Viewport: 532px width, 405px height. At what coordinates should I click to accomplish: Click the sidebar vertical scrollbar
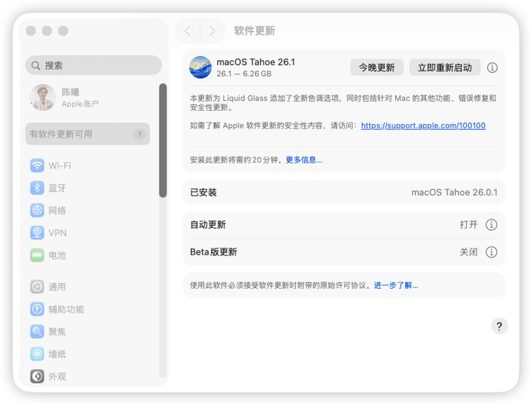click(x=163, y=141)
